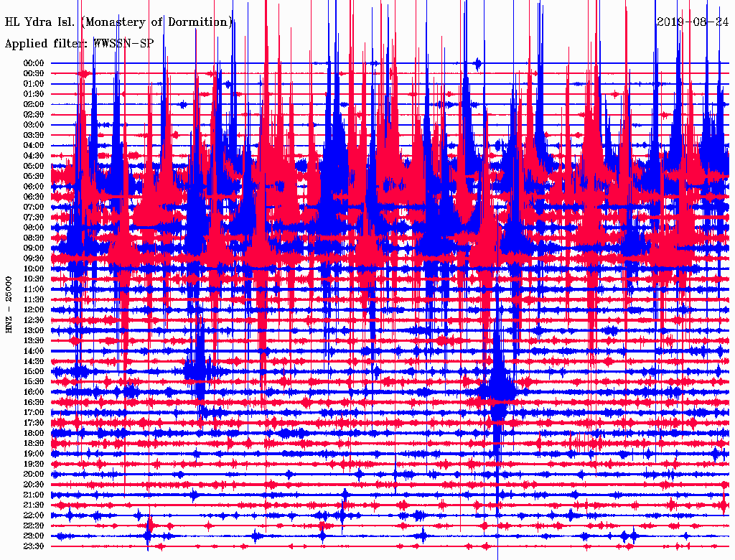The image size is (735, 560).
Task: Click the 02:30 time label
Action: tap(33, 115)
